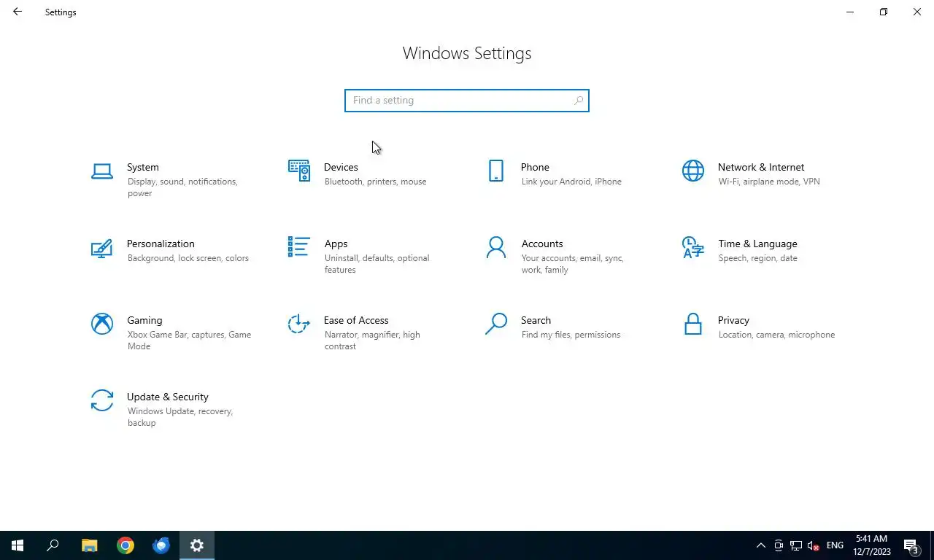Viewport: 934px width, 560px height.
Task: Open Phone settings via the phone icon
Action: [496, 171]
